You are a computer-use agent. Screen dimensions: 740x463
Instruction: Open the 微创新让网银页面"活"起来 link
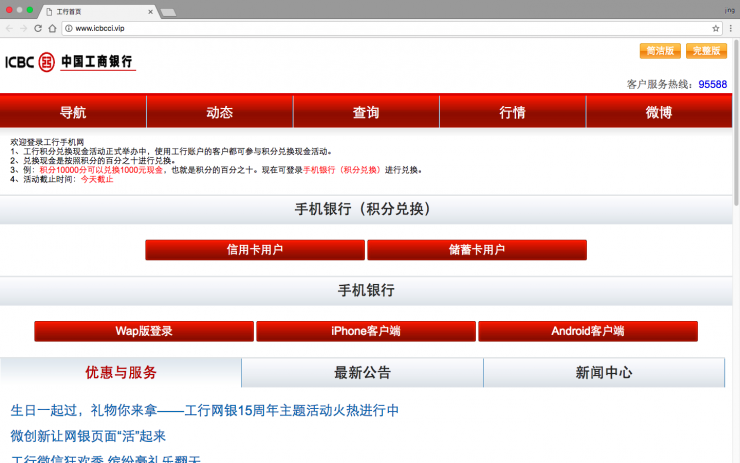[88, 436]
